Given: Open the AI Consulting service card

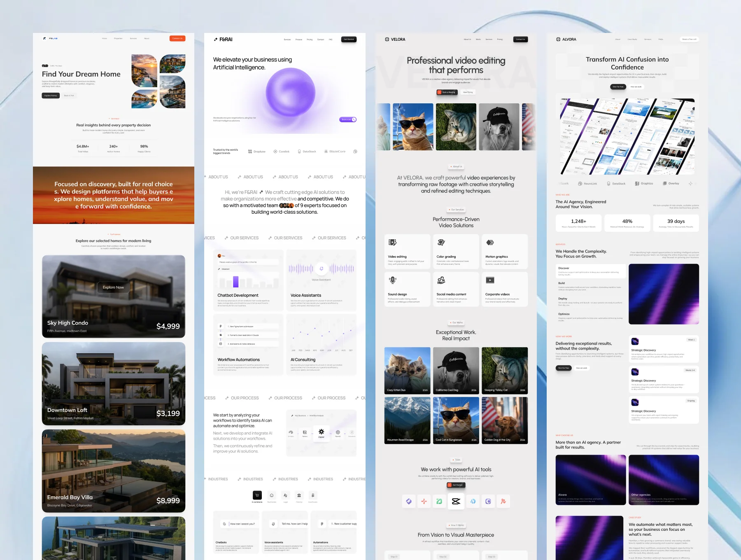Looking at the screenshot, I should click(x=322, y=345).
